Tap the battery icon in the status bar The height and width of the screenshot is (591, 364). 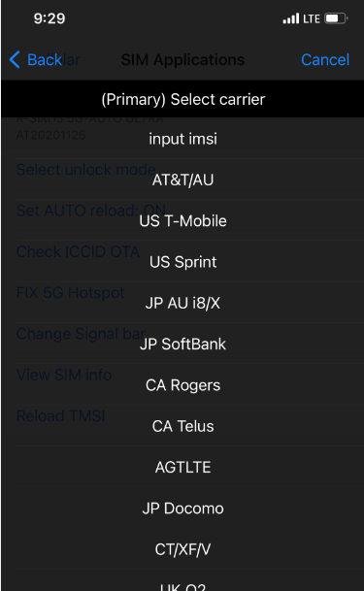click(336, 18)
